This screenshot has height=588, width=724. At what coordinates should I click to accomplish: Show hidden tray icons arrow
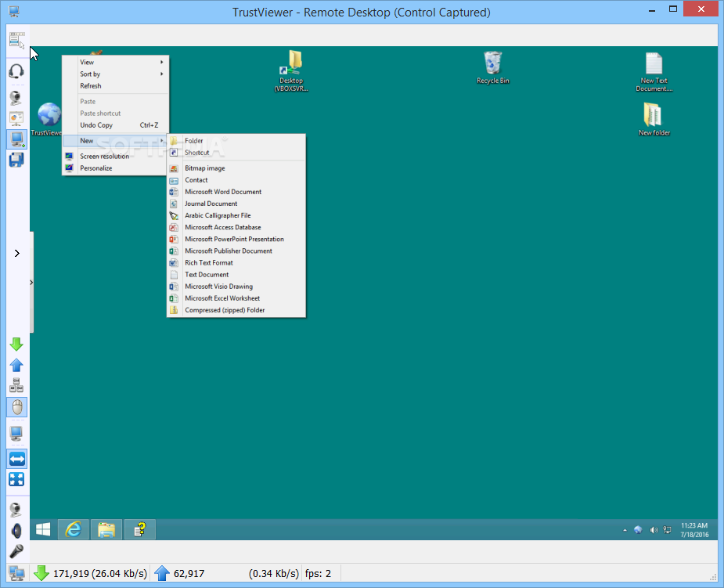[x=625, y=530]
